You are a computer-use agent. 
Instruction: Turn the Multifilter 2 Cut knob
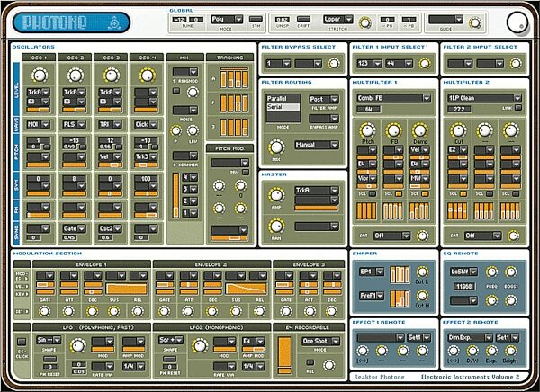pos(458,130)
